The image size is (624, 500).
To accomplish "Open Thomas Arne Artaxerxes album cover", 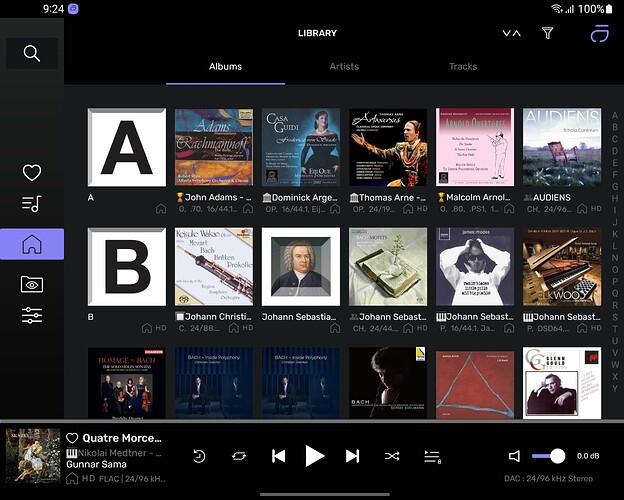I will pos(388,147).
